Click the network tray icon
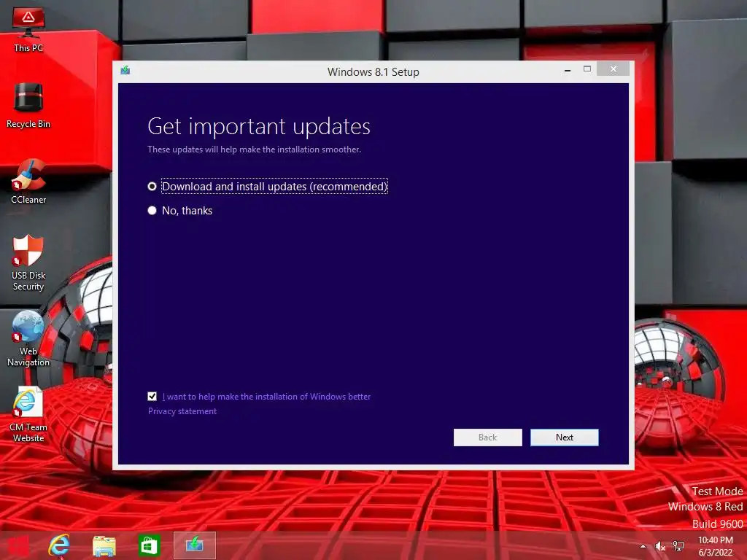 (678, 546)
